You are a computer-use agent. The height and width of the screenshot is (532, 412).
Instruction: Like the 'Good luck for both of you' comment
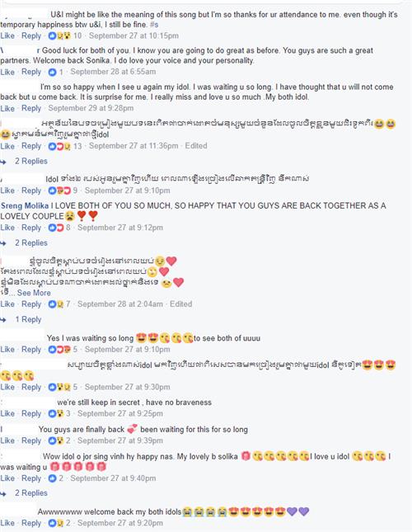click(7, 72)
